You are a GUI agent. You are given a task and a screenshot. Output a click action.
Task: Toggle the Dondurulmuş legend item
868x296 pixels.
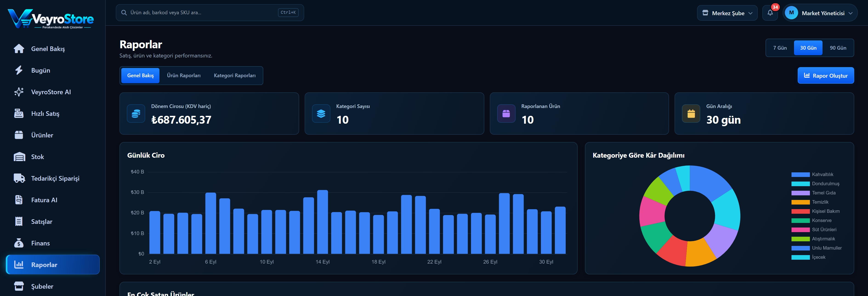[815, 184]
